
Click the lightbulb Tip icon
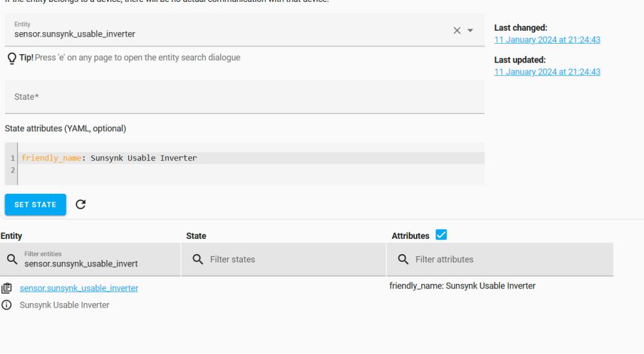coord(12,59)
